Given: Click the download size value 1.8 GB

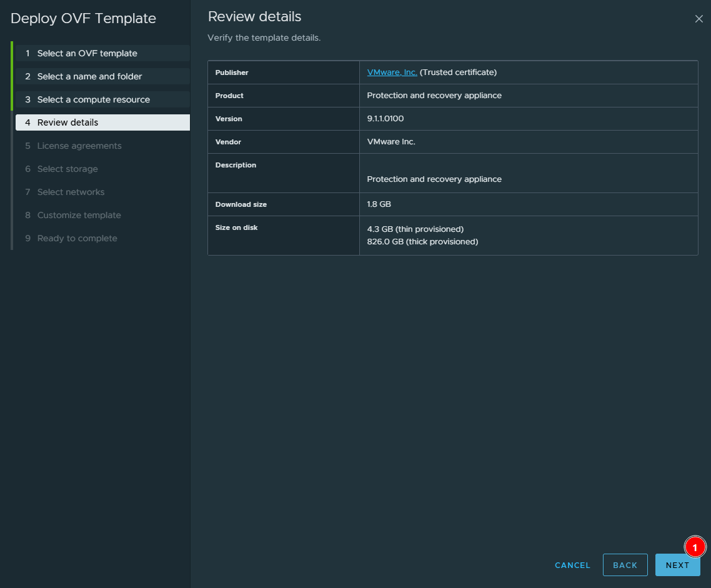Looking at the screenshot, I should 379,204.
